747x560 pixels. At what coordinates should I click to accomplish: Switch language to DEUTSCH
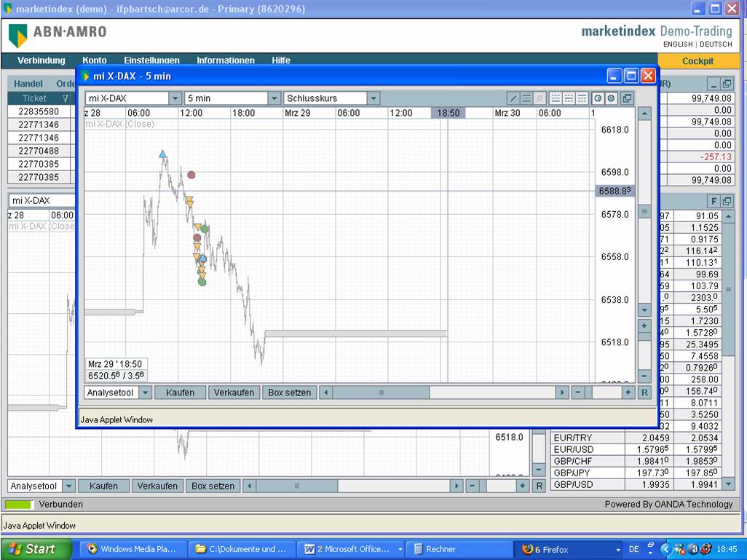tap(716, 44)
